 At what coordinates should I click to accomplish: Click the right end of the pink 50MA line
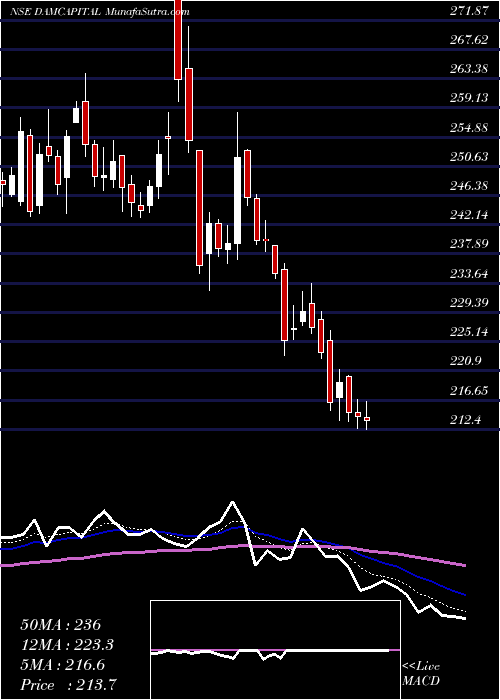pyautogui.click(x=465, y=565)
